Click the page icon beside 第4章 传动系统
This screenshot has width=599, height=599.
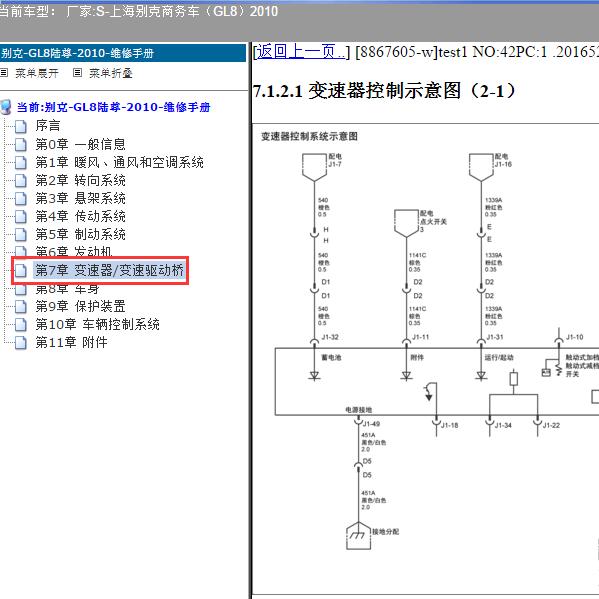tap(21, 217)
